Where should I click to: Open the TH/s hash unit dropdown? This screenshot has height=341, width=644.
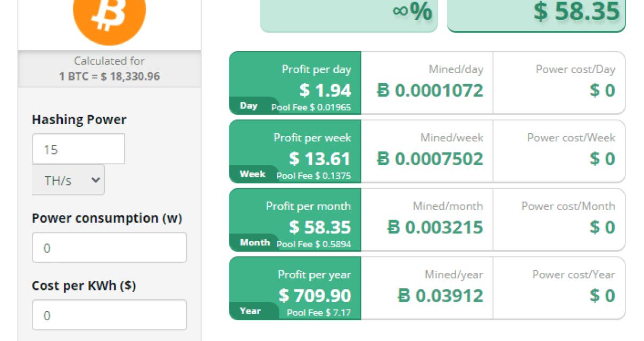click(x=68, y=180)
